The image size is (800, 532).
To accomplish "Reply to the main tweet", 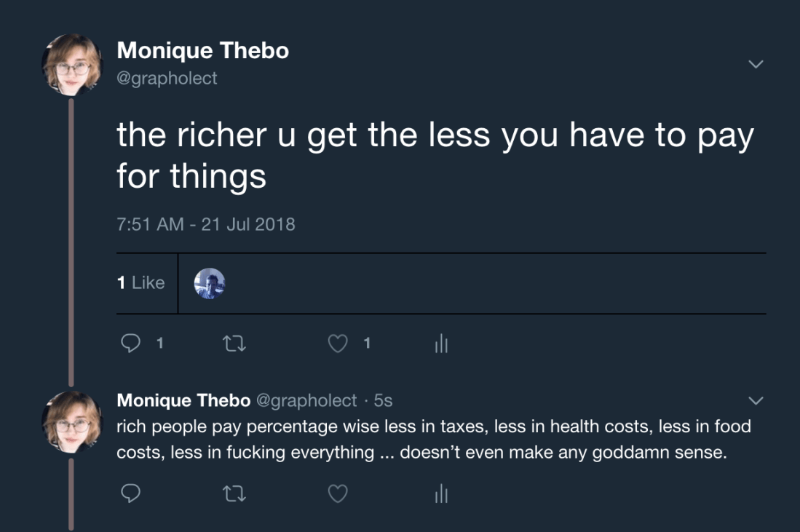I will click(x=130, y=344).
